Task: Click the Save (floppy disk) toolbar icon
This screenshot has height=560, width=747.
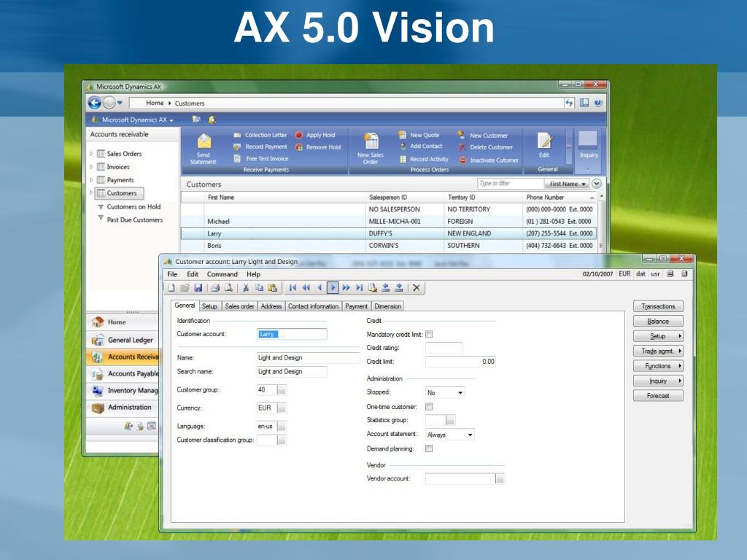Action: pos(198,287)
